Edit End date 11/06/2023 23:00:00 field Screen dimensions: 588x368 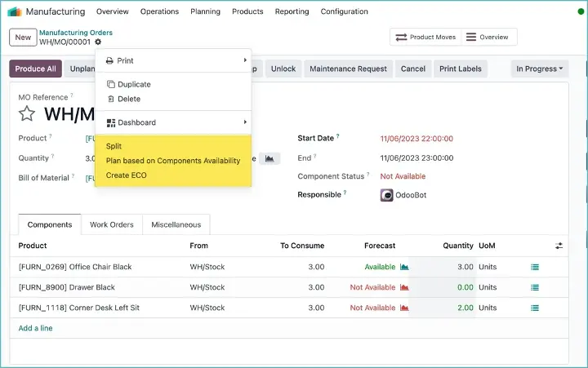(x=416, y=158)
